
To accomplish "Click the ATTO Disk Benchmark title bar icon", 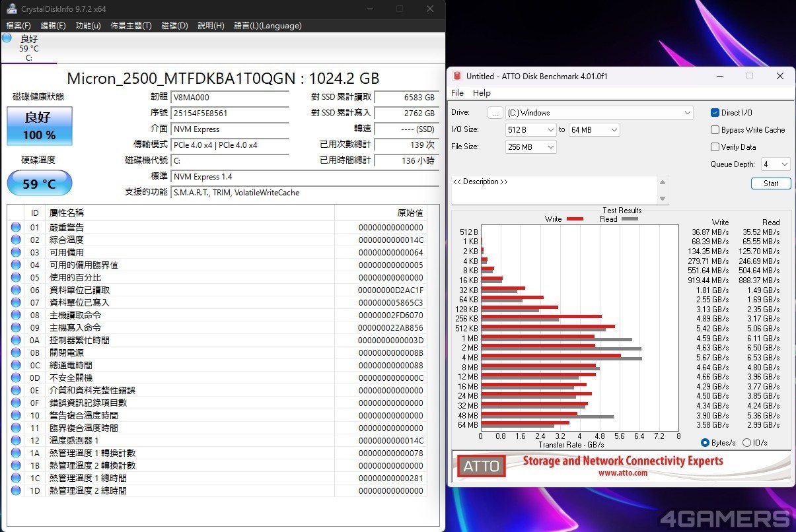I will pyautogui.click(x=456, y=76).
